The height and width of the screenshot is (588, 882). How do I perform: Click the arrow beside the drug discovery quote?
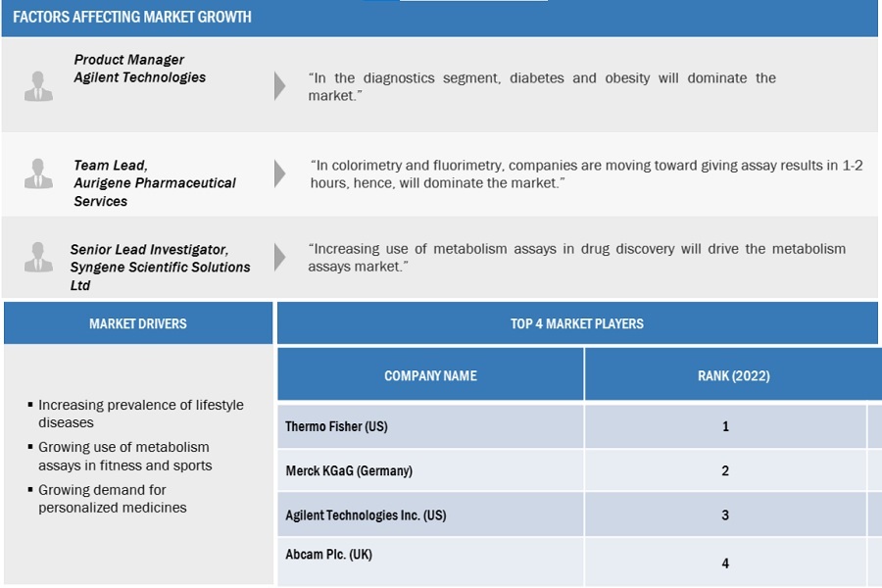pos(279,258)
